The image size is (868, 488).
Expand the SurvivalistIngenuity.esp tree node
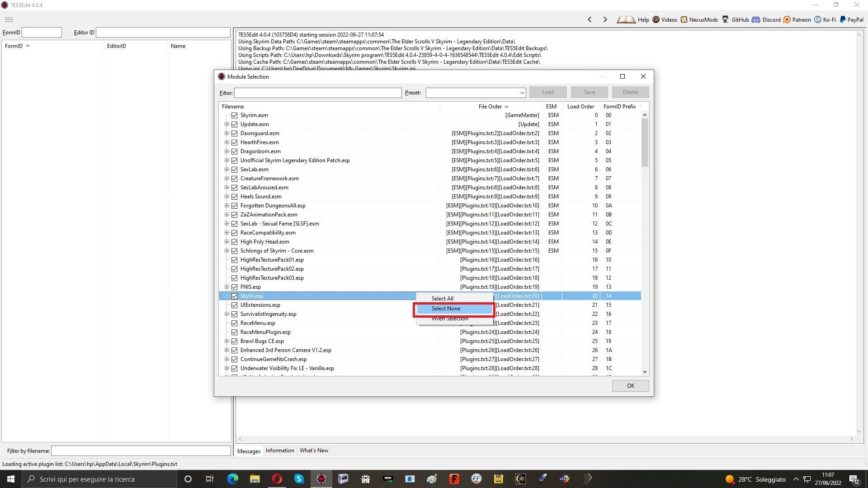[x=226, y=314]
